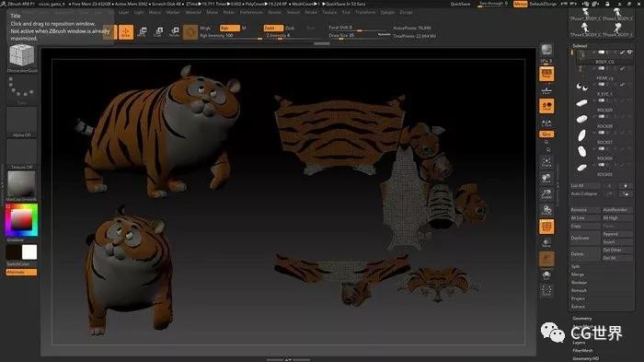Open the Layer menu

123,12
